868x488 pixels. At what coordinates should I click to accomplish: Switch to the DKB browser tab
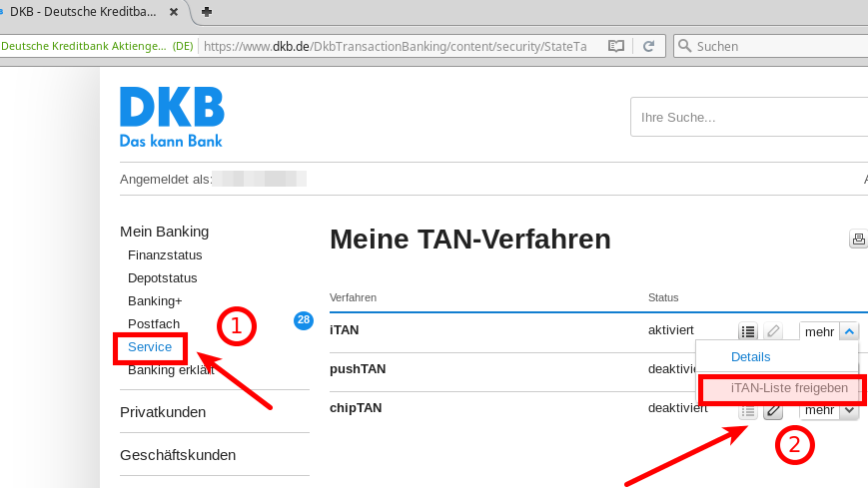(x=85, y=12)
